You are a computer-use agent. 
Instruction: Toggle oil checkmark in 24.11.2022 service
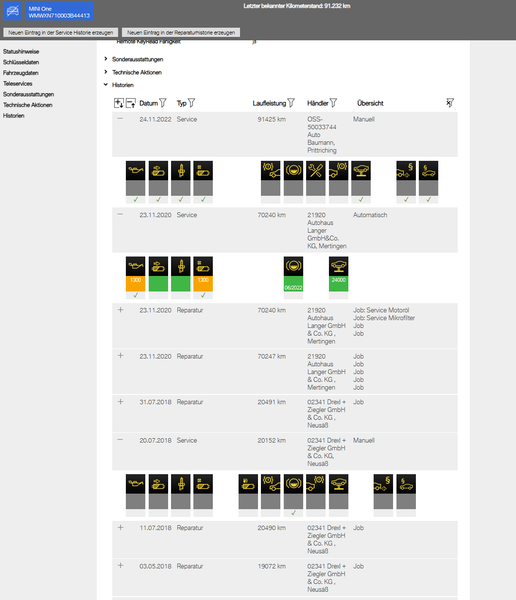136,199
